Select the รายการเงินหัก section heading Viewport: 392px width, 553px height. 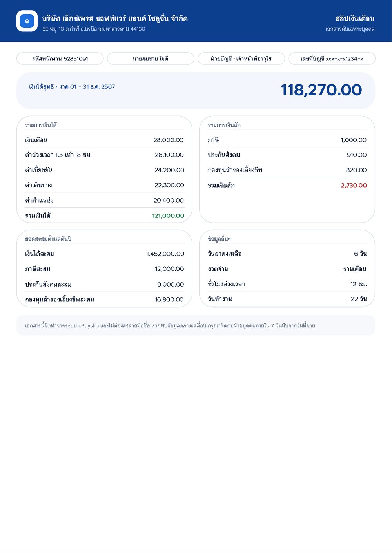(x=224, y=125)
